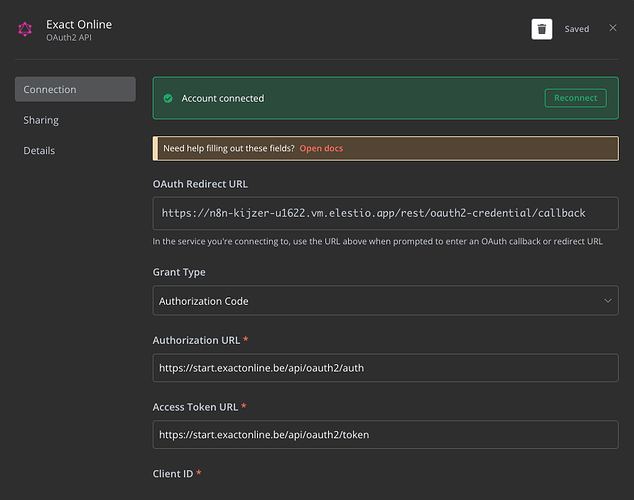
Task: Click the Saved status label
Action: (x=577, y=29)
